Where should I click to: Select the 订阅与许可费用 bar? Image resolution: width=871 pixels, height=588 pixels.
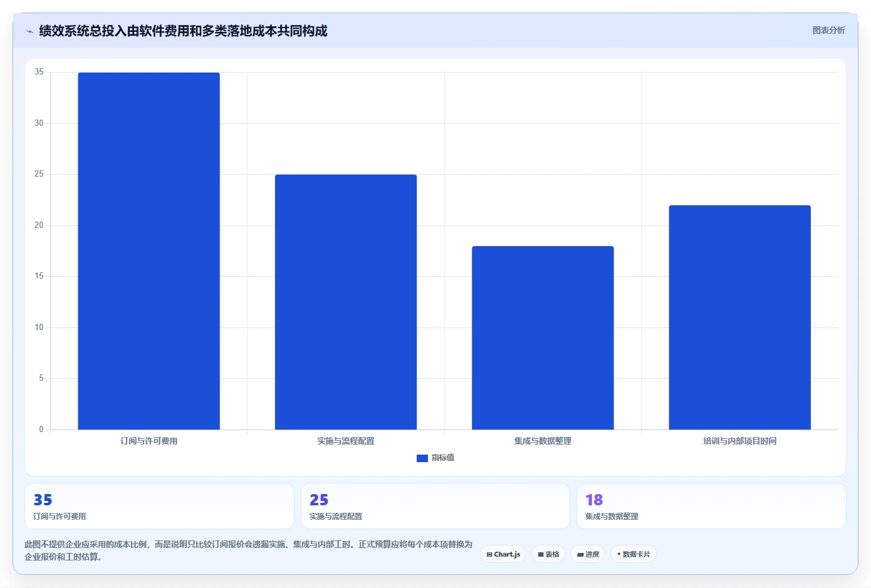click(149, 251)
